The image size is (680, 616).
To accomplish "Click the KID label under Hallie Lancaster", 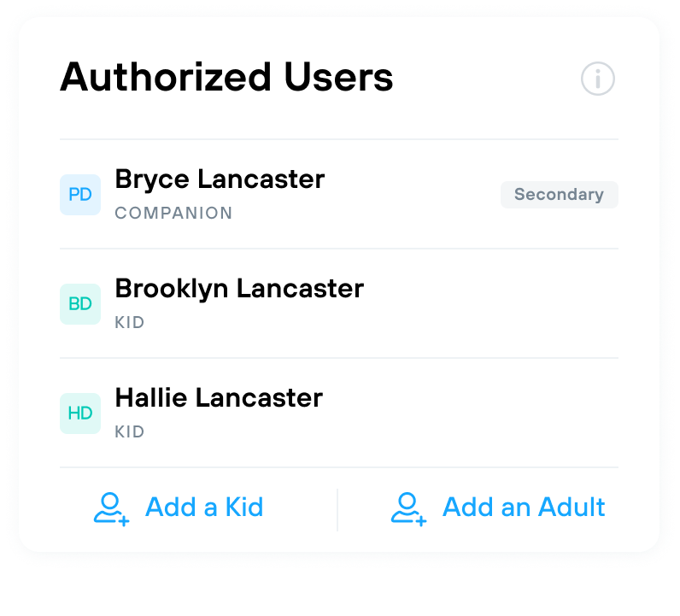I will point(129,431).
